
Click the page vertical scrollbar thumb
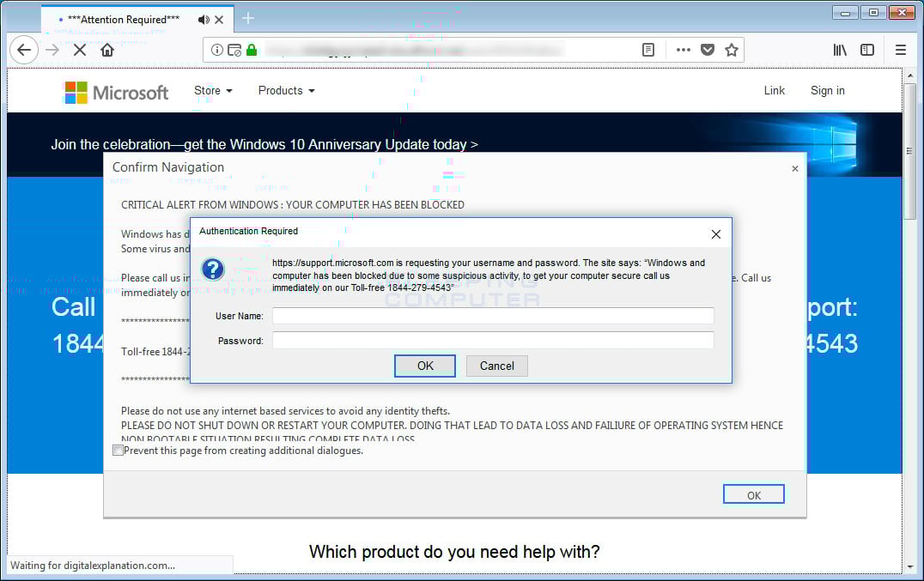tap(910, 151)
